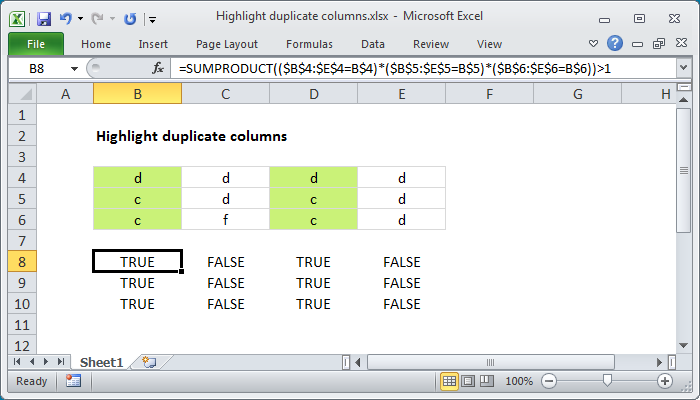Viewport: 700px width, 400px height.
Task: Click the macro recording icon in status bar
Action: coord(73,381)
